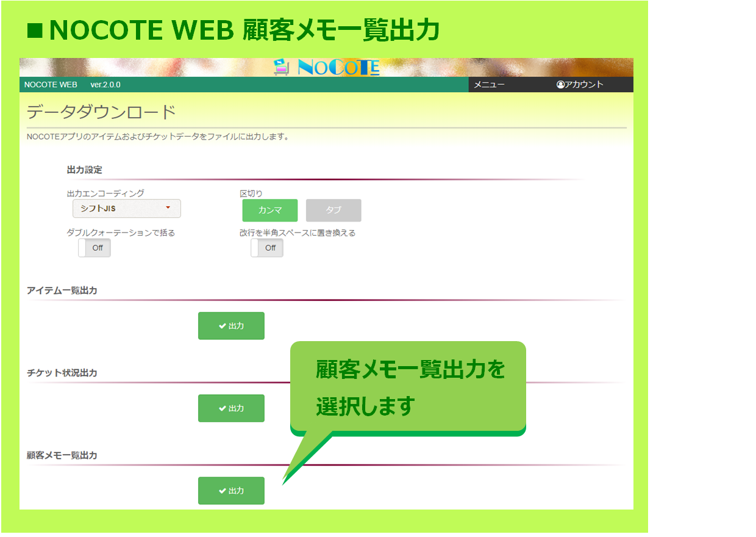Click the 顧客メモ一覧出力 section header
756x537 pixels.
[62, 455]
